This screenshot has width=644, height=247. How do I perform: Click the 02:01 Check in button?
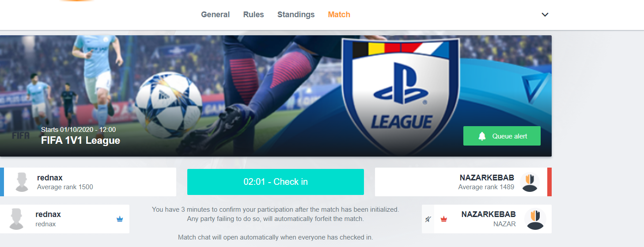click(x=276, y=182)
